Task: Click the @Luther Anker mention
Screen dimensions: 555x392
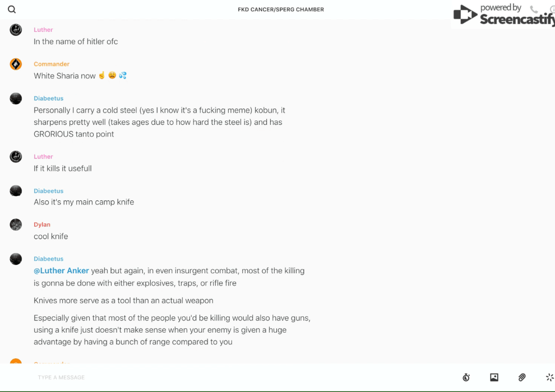Action: click(x=61, y=271)
